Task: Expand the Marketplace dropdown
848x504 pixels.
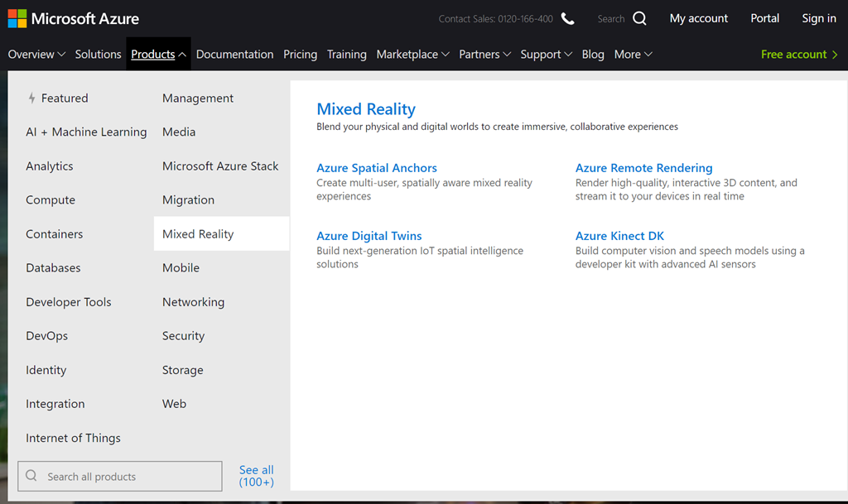Action: 412,55
